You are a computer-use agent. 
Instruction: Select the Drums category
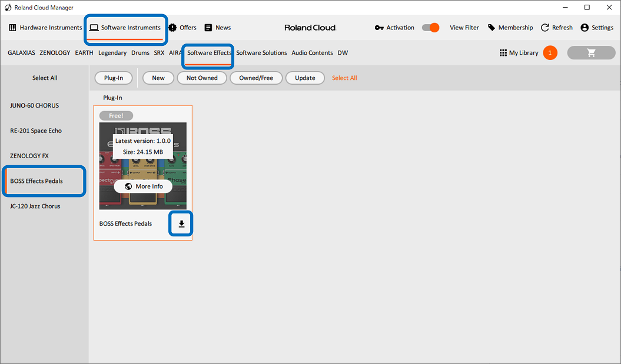tap(140, 52)
